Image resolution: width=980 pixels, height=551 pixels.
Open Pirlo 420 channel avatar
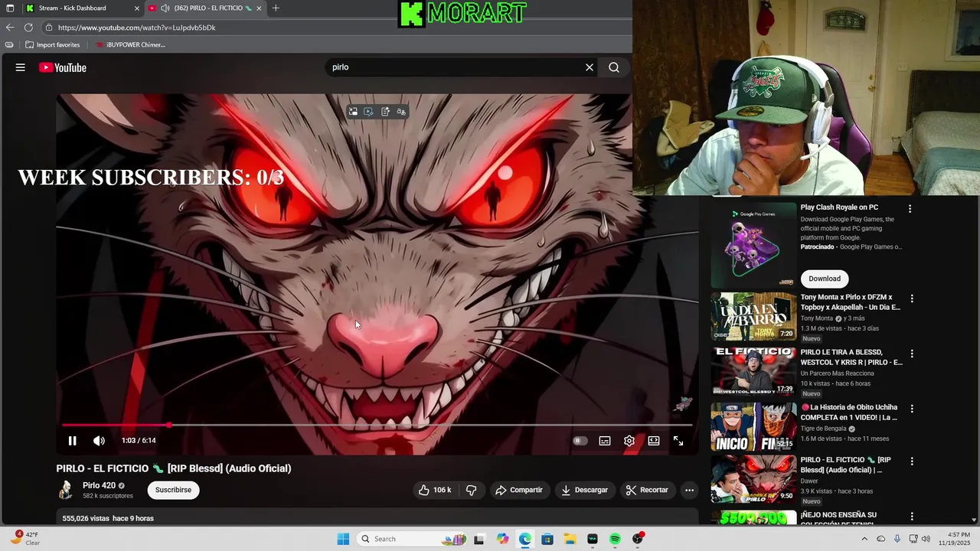click(67, 490)
